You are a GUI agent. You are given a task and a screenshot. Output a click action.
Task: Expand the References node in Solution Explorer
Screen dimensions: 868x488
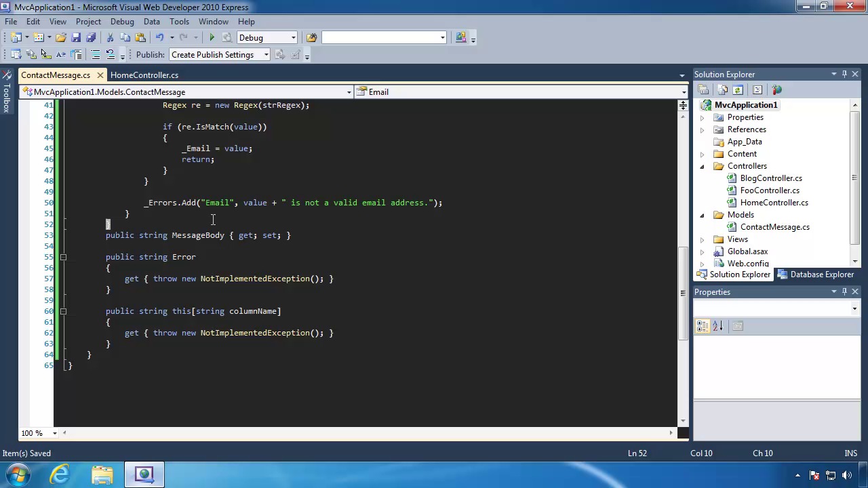tap(702, 129)
